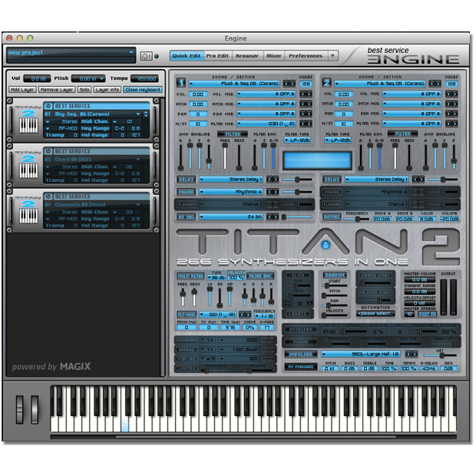Open the Multi Filter Type 36 db dropdown

[217, 277]
